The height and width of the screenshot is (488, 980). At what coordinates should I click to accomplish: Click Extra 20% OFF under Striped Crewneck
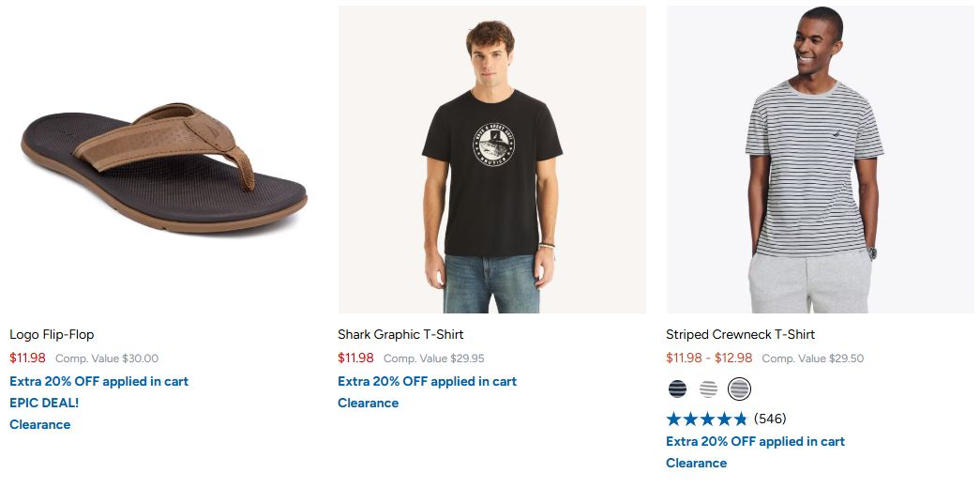pos(756,442)
